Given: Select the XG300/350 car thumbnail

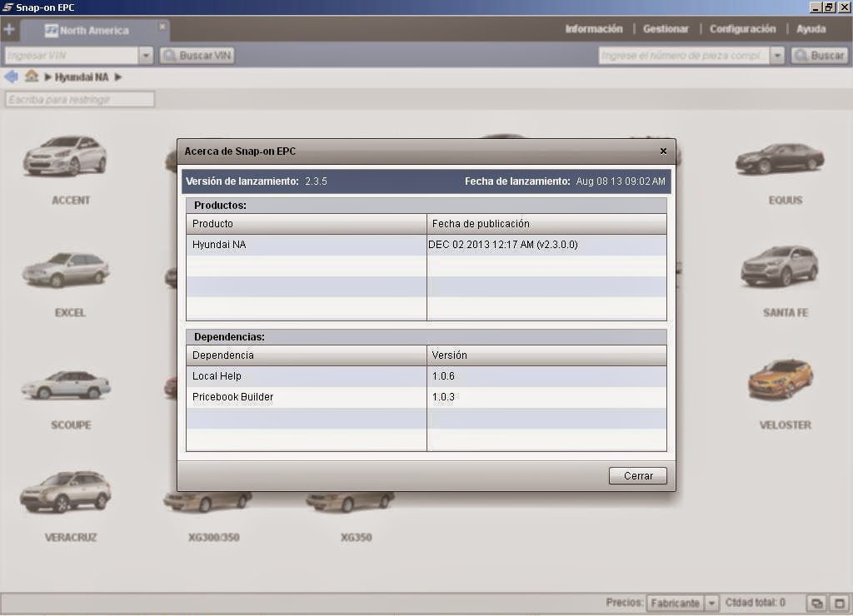Looking at the screenshot, I should pos(207,502).
